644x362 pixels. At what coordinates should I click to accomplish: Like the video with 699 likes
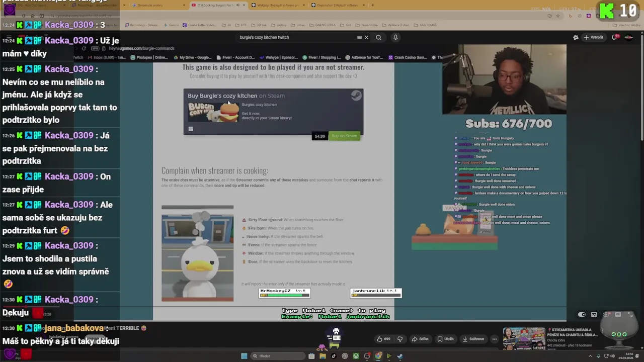tap(383, 339)
